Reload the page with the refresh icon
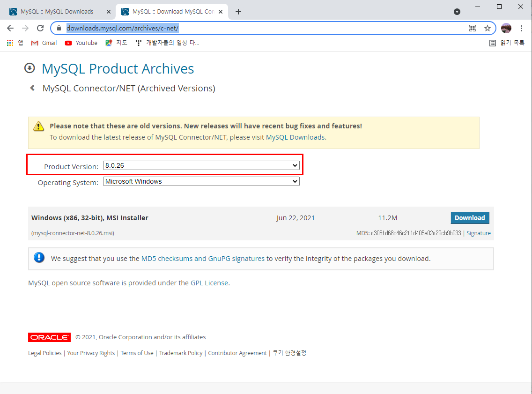The height and width of the screenshot is (394, 532). (x=40, y=28)
